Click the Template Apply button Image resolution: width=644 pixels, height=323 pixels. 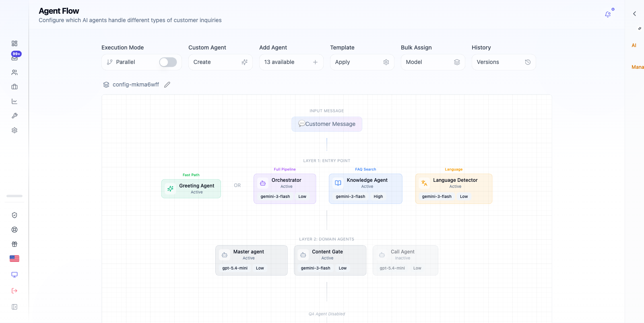pyautogui.click(x=362, y=62)
